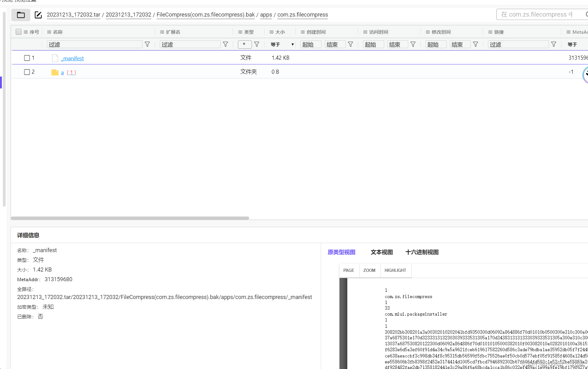The image size is (588, 369).
Task: Navigate to FileCompress(com.zs.filecompress).bak breadcrumb
Action: 206,15
